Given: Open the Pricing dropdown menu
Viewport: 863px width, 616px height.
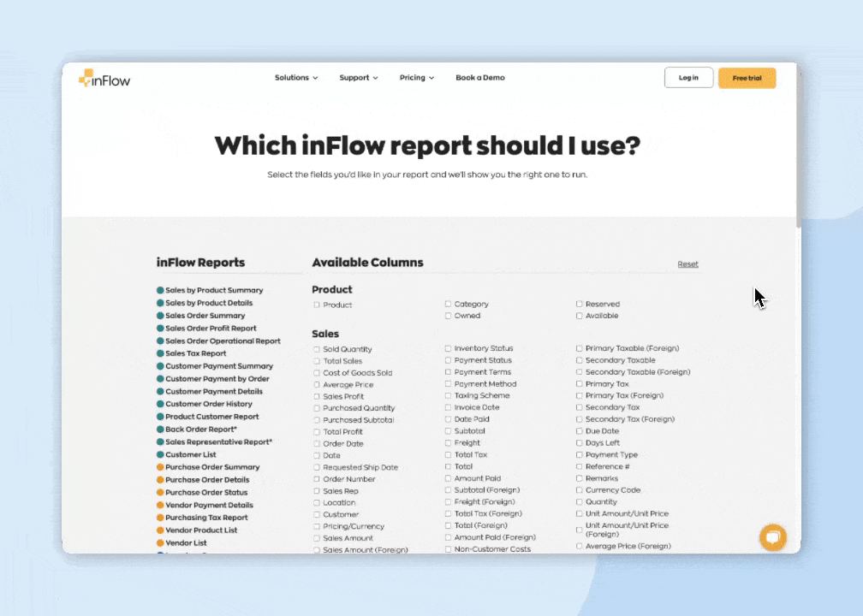Looking at the screenshot, I should [x=416, y=77].
